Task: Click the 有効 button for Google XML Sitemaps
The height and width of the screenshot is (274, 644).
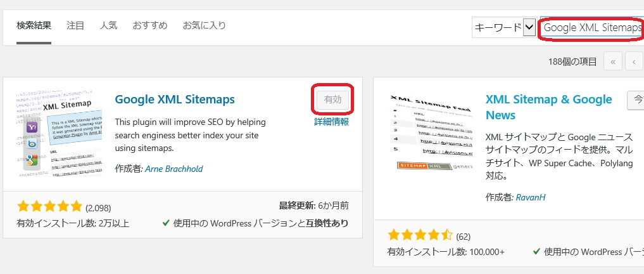Action: pyautogui.click(x=332, y=100)
